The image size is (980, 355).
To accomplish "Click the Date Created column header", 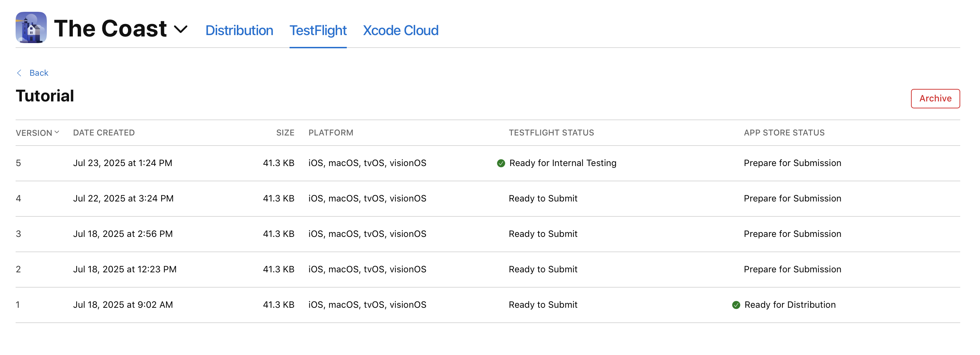I will tap(103, 133).
